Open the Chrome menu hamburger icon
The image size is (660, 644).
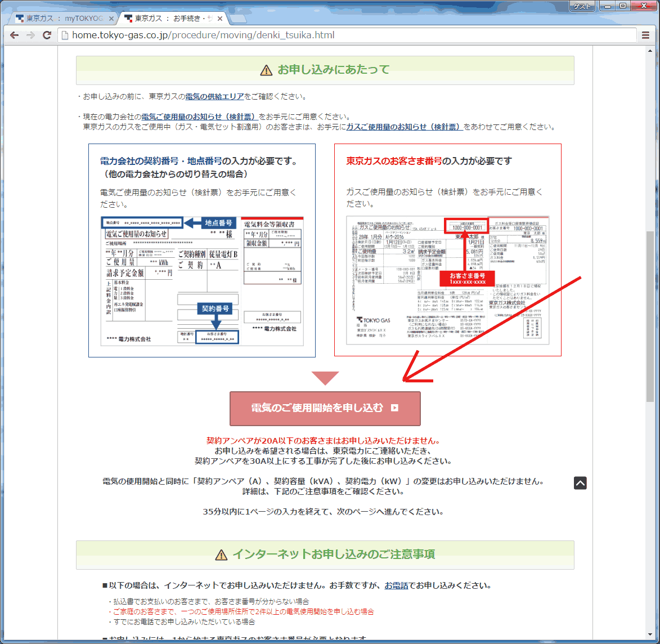[x=645, y=35]
